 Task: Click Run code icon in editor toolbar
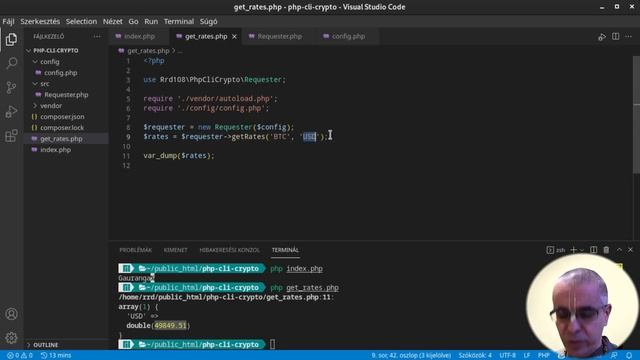click(x=602, y=37)
